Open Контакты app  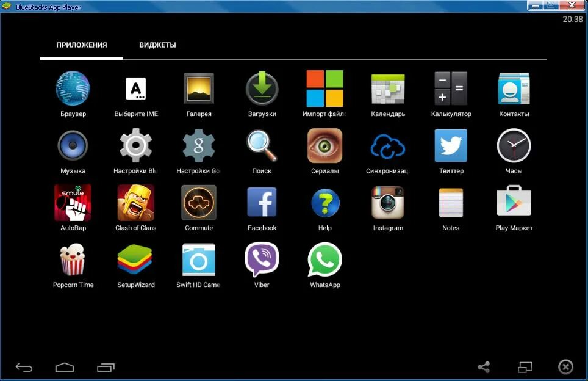point(514,89)
